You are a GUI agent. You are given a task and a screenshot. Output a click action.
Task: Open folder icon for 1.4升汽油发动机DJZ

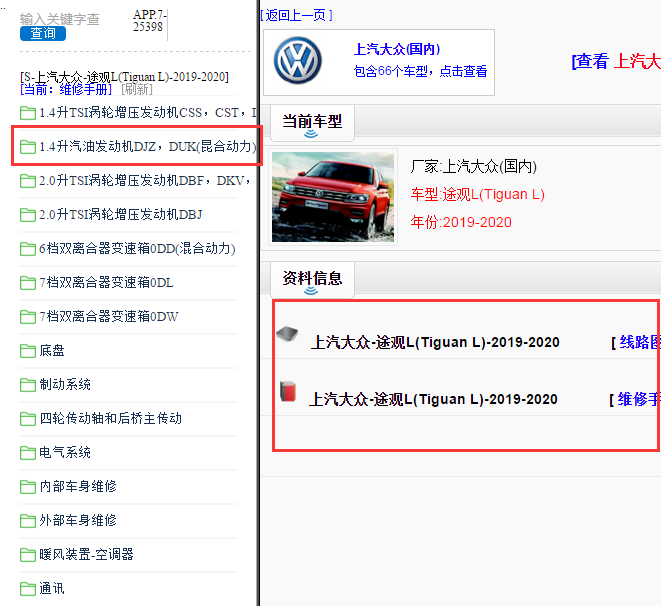click(28, 147)
